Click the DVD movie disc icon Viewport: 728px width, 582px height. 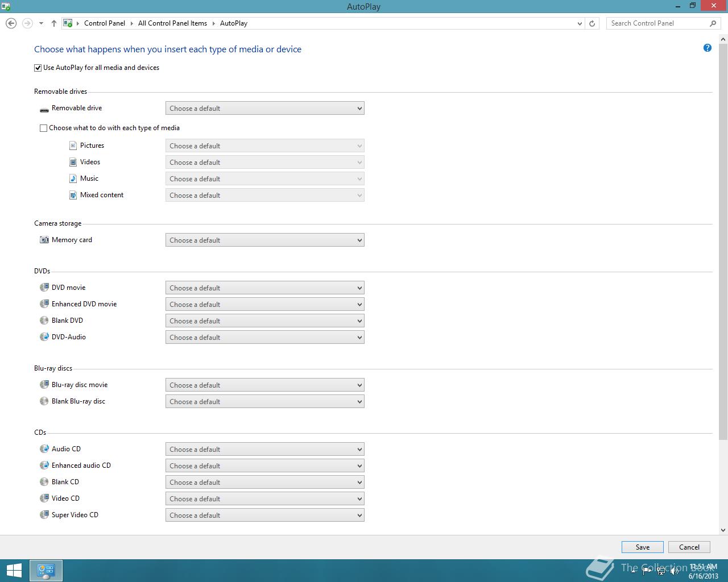pyautogui.click(x=44, y=288)
